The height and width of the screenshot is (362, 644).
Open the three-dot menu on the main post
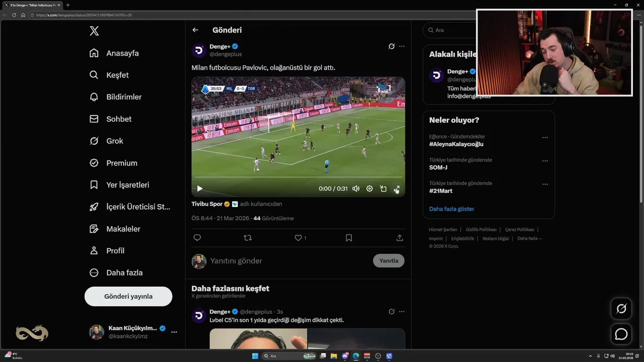[401, 46]
